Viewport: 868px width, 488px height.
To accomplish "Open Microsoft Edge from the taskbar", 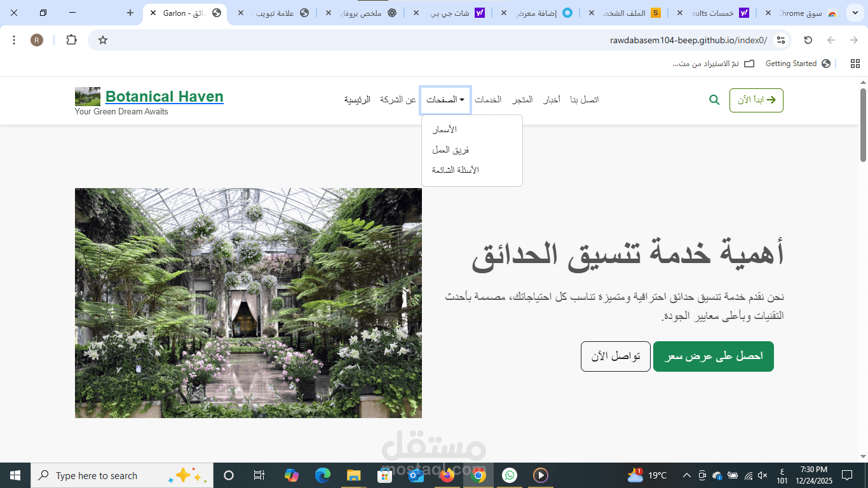I will click(x=323, y=475).
